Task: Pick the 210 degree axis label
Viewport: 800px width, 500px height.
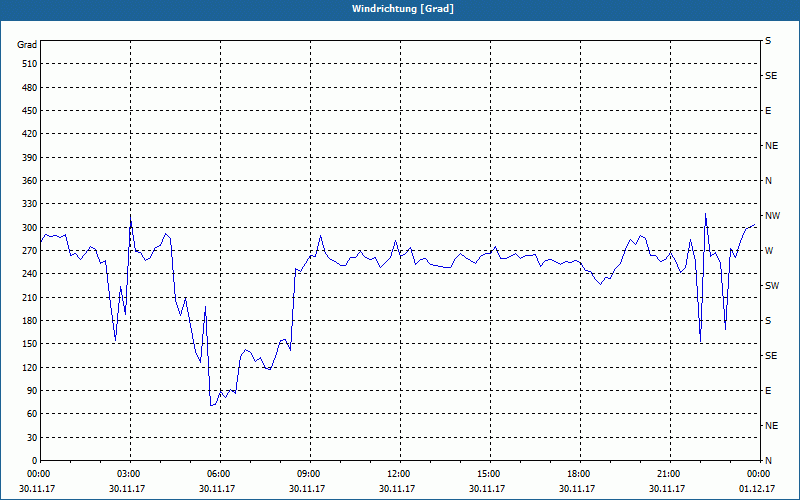Action: (30, 297)
